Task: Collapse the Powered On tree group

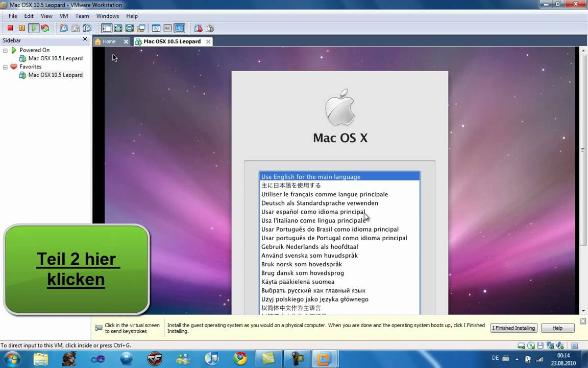Action: point(5,50)
